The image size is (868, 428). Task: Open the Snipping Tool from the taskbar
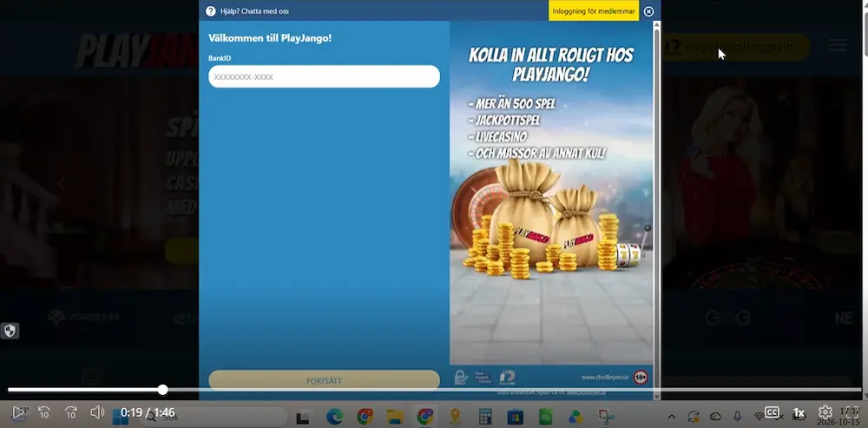tap(606, 417)
